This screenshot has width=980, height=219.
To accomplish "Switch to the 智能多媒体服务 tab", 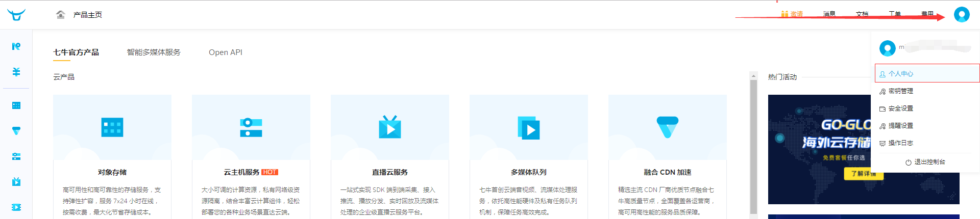I will click(x=154, y=52).
